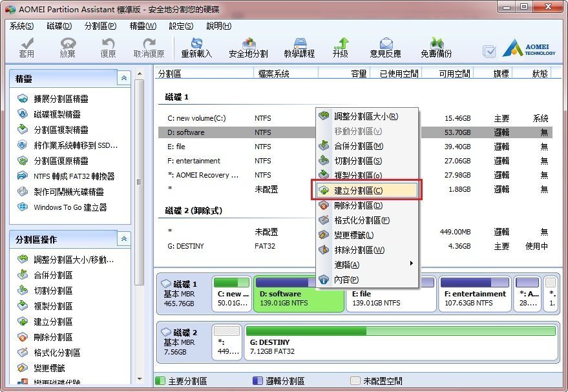The image size is (568, 392).
Task: Click the 套用 (Apply) checkmark toolbar icon
Action: coord(27,43)
